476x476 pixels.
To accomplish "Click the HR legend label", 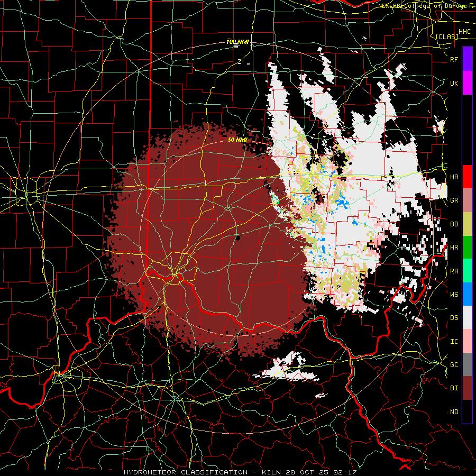I will pyautogui.click(x=454, y=248).
